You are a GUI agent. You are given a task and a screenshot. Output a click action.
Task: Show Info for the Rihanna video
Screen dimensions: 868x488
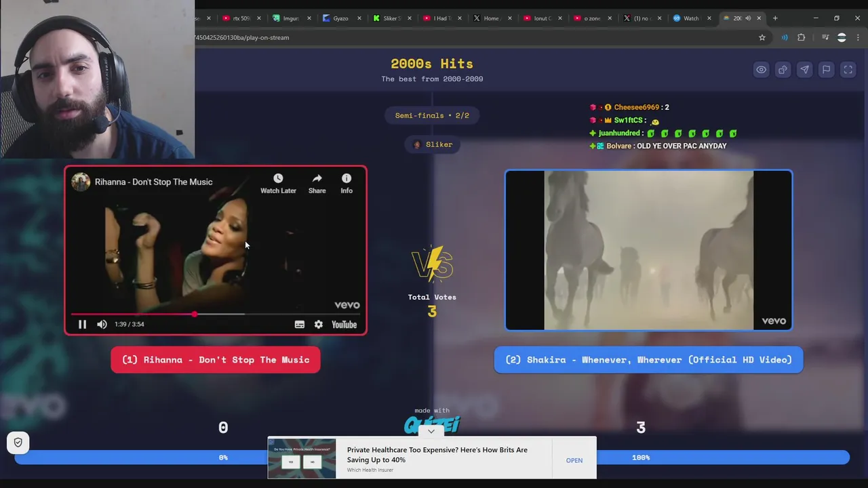click(347, 184)
